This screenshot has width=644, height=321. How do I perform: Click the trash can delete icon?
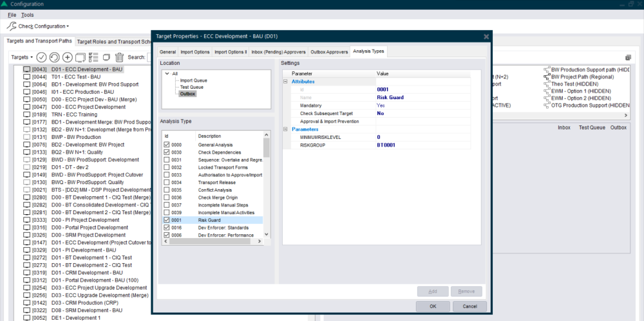[119, 57]
